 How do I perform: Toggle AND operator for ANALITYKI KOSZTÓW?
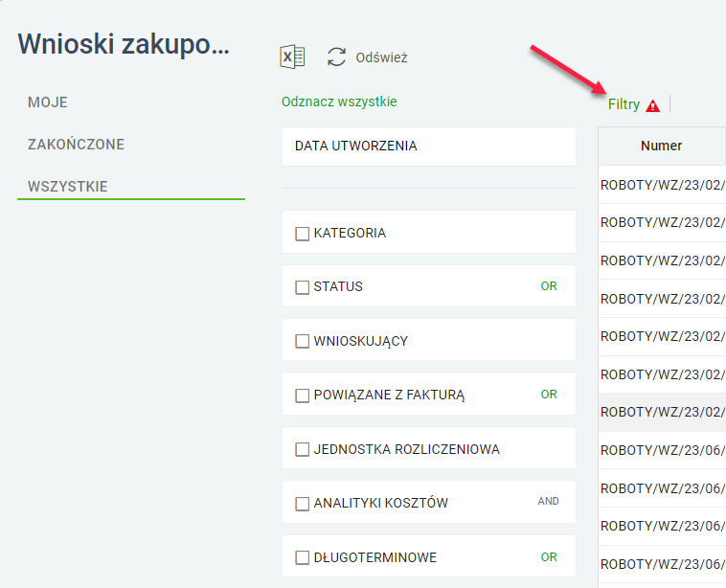click(548, 501)
